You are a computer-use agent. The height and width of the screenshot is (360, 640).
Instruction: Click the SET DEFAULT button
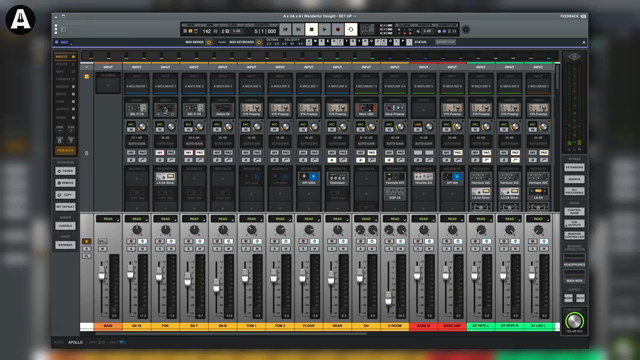coord(65,207)
